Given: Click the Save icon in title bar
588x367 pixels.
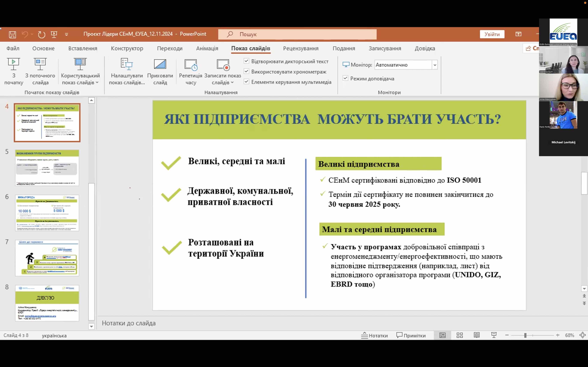Looking at the screenshot, I should pyautogui.click(x=12, y=34).
